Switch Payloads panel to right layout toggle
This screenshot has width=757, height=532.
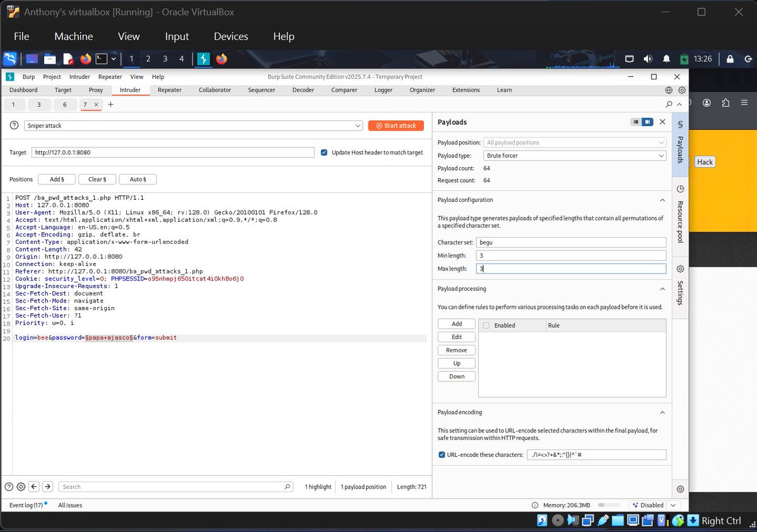point(647,122)
